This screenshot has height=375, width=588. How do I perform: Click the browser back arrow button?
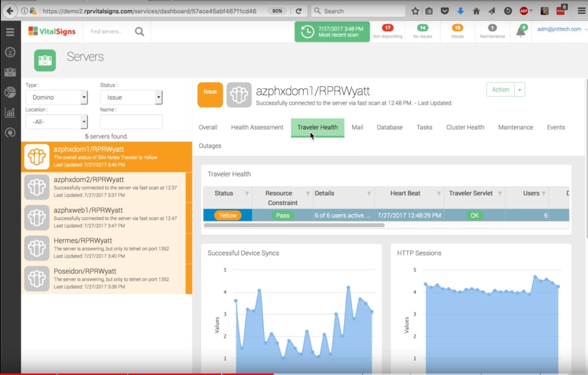[x=10, y=11]
